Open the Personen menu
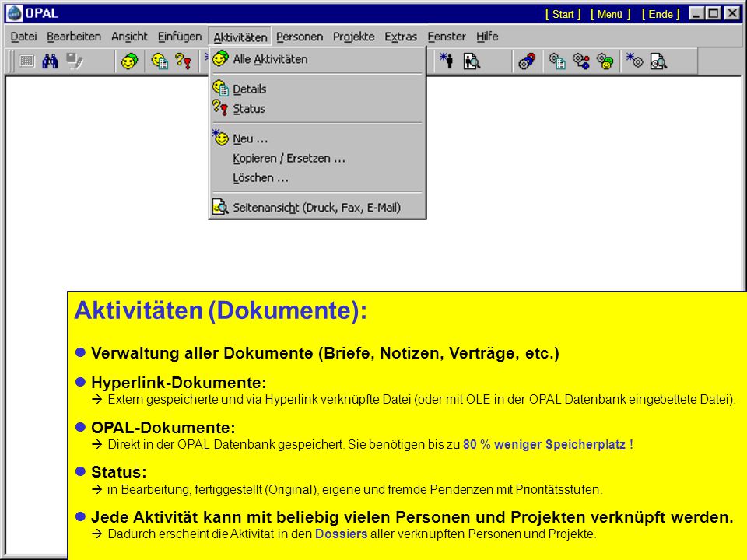 click(x=300, y=37)
